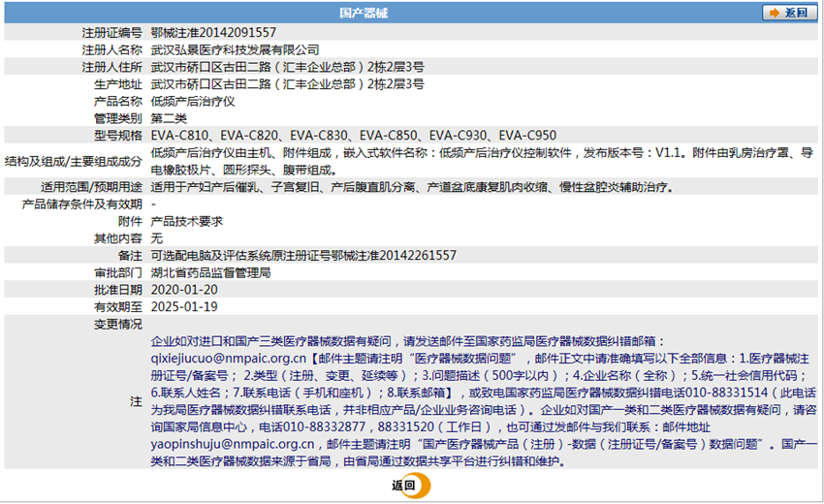Click the 注 label beside the note
The width and height of the screenshot is (824, 504).
tap(136, 401)
